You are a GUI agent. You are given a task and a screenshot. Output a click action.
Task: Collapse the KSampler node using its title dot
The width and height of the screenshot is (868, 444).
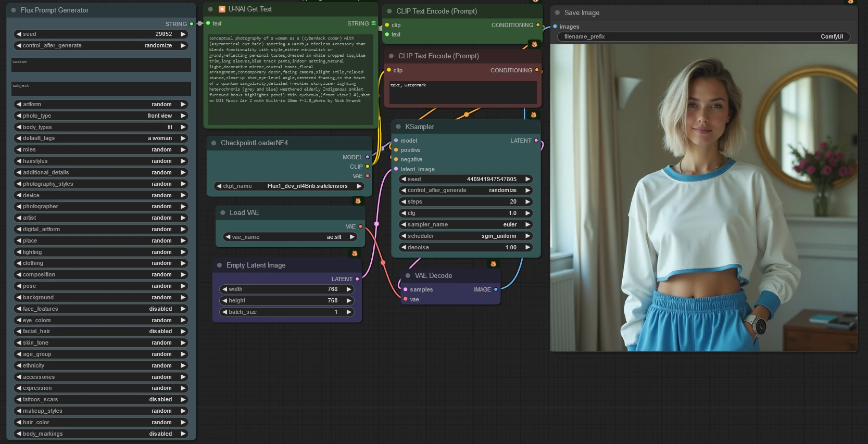(x=398, y=126)
